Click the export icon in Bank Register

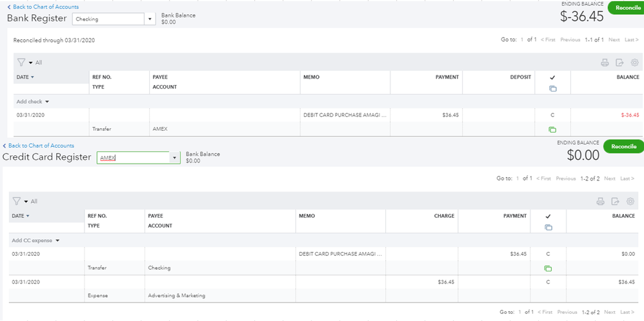619,63
